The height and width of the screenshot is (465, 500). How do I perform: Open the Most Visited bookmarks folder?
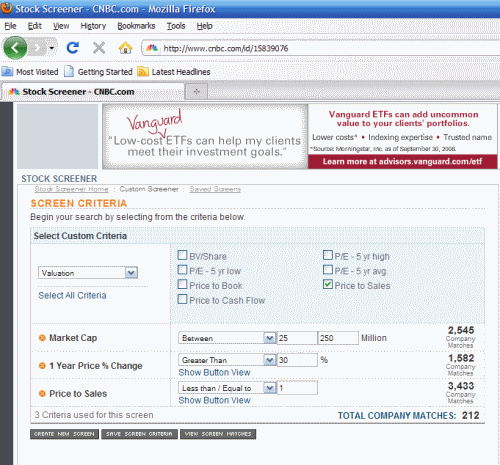pos(30,72)
